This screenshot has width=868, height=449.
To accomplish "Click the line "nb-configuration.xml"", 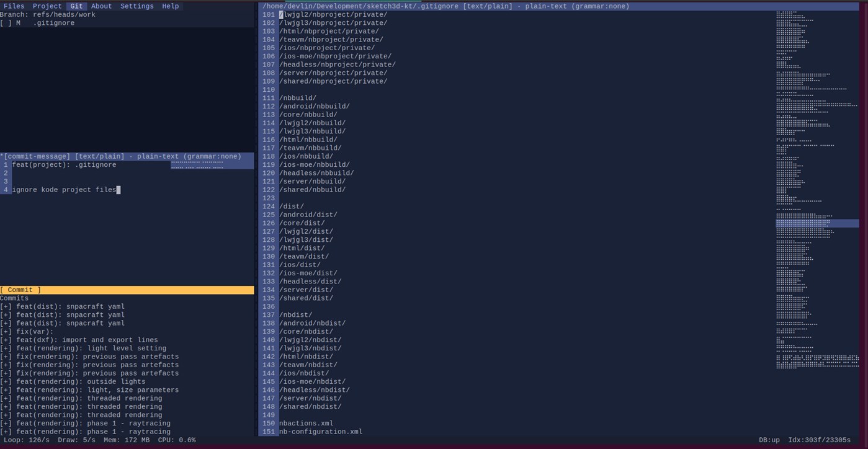I will coord(321,432).
